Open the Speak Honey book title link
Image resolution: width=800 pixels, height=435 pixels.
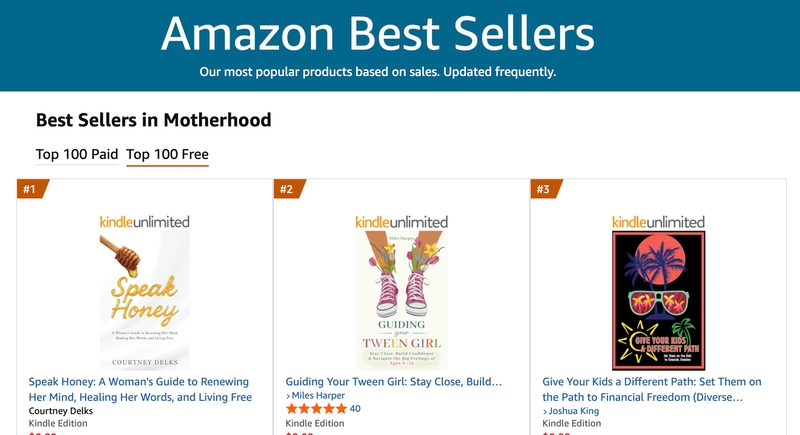(x=140, y=389)
